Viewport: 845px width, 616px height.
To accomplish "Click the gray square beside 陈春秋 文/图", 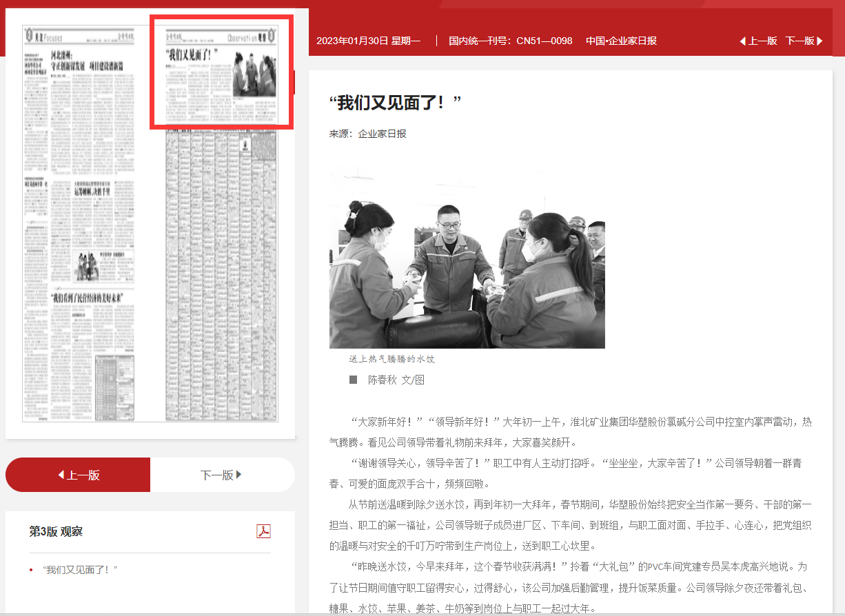I will point(354,380).
